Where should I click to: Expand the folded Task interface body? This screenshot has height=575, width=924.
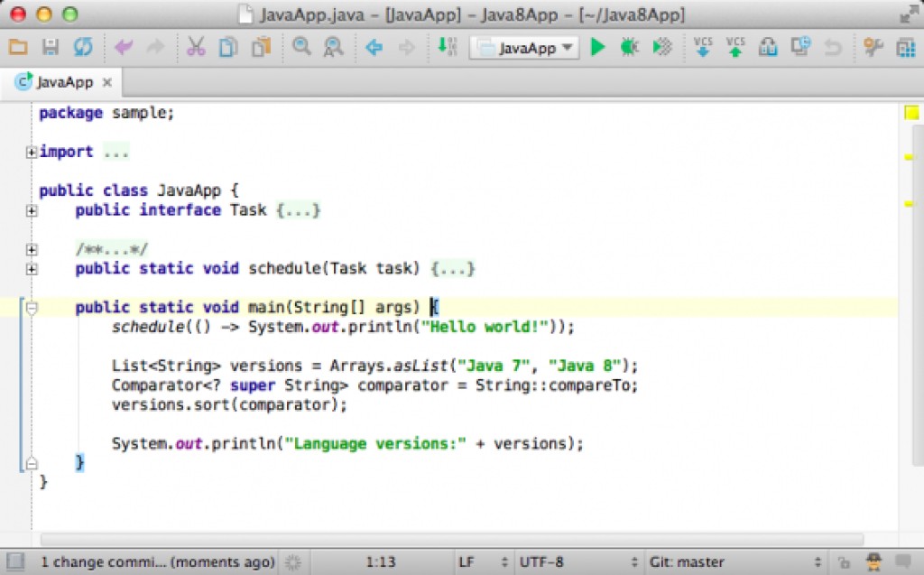32,210
